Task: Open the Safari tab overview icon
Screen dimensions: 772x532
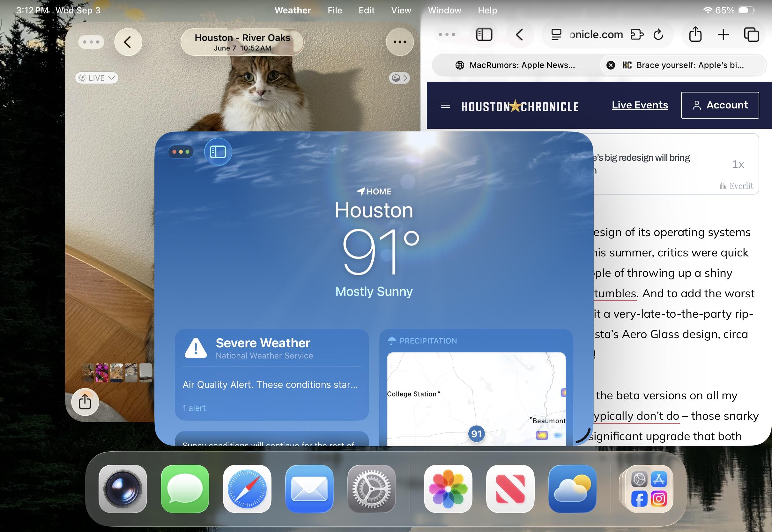Action: click(x=751, y=34)
